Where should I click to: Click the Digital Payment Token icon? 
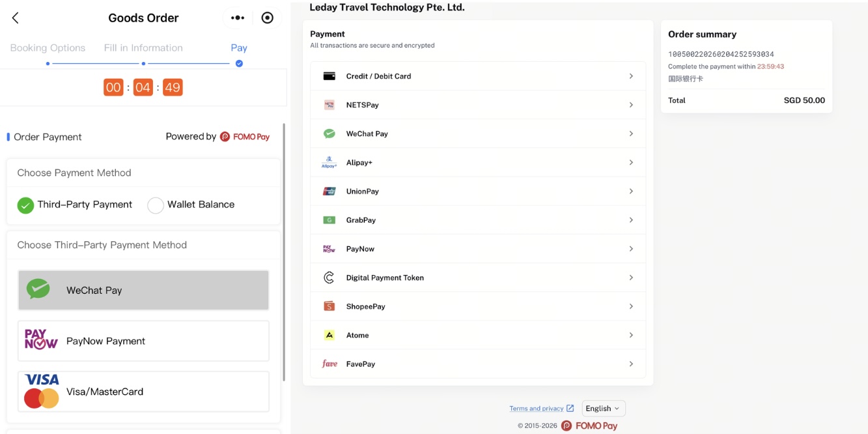[329, 278]
